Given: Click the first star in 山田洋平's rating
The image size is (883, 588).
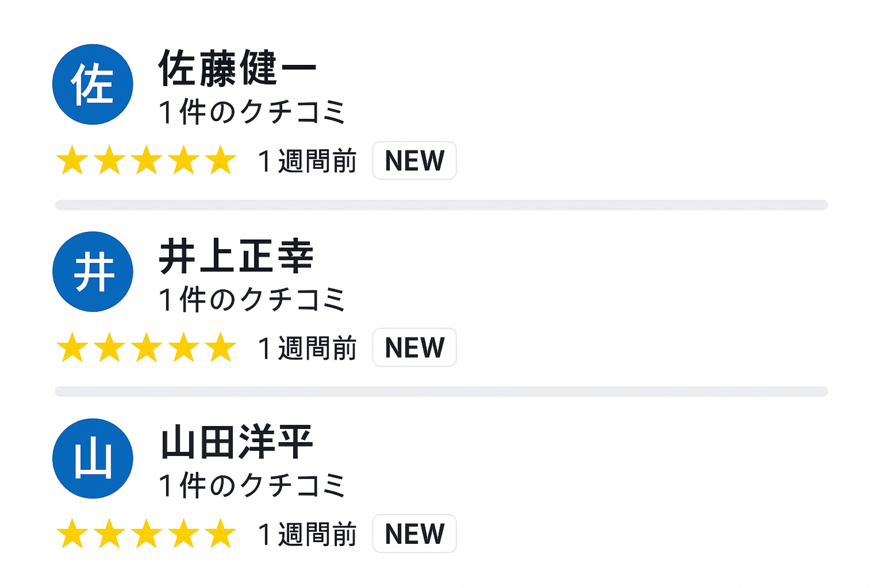Looking at the screenshot, I should click(x=72, y=534).
